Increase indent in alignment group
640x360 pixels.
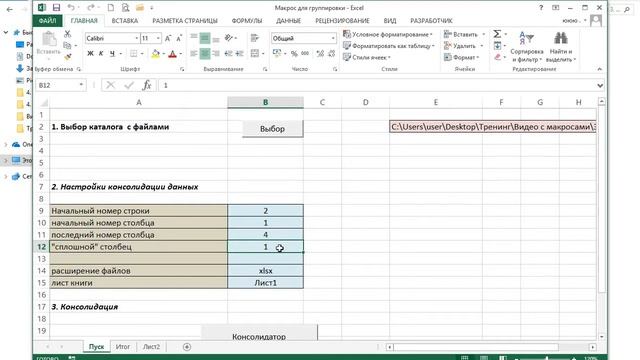pos(240,53)
